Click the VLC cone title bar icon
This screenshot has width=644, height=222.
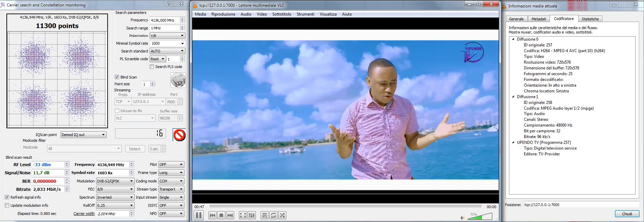195,5
